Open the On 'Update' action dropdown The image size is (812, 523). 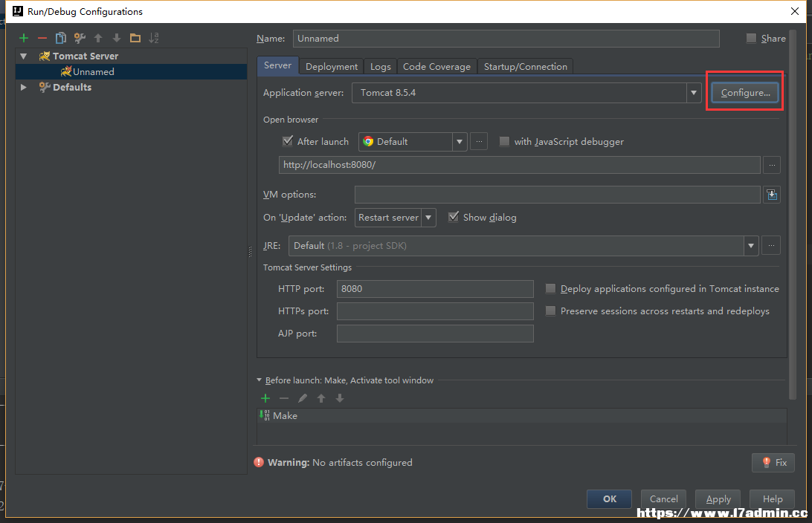[428, 218]
